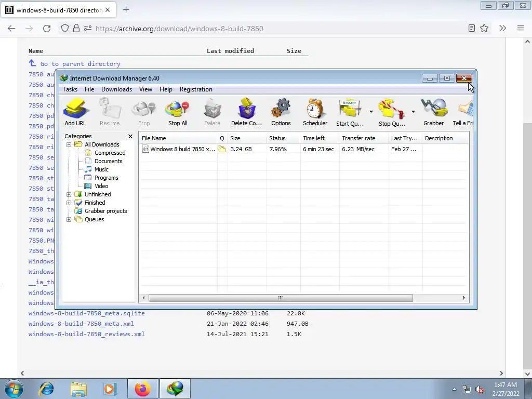Click the Stop All toolbar icon
The image size is (532, 399).
(x=178, y=112)
